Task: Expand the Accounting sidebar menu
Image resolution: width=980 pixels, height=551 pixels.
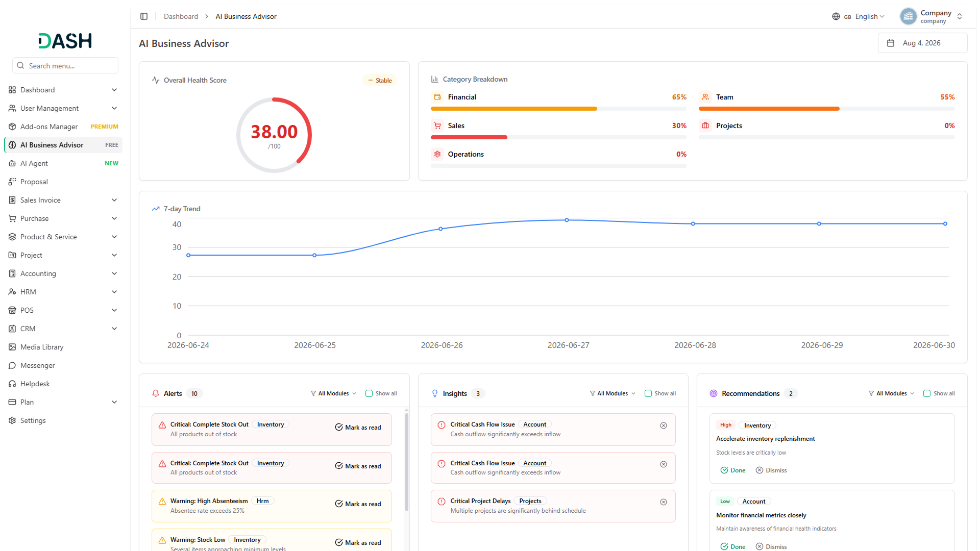Action: coord(63,273)
